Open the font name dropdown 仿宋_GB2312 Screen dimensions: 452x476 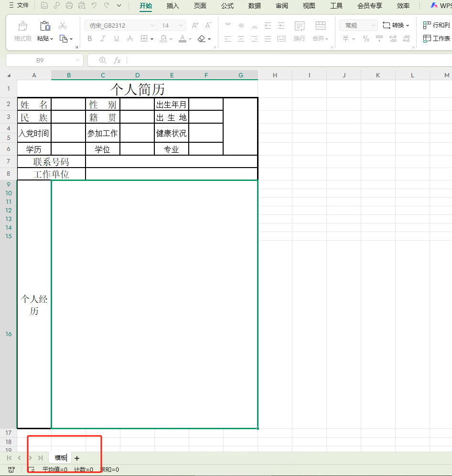coord(152,25)
